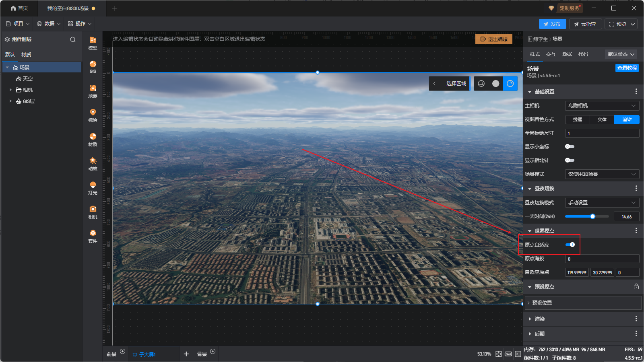Select the 相机 (Camera) sidebar icon
Image resolution: width=644 pixels, height=362 pixels.
tap(93, 212)
